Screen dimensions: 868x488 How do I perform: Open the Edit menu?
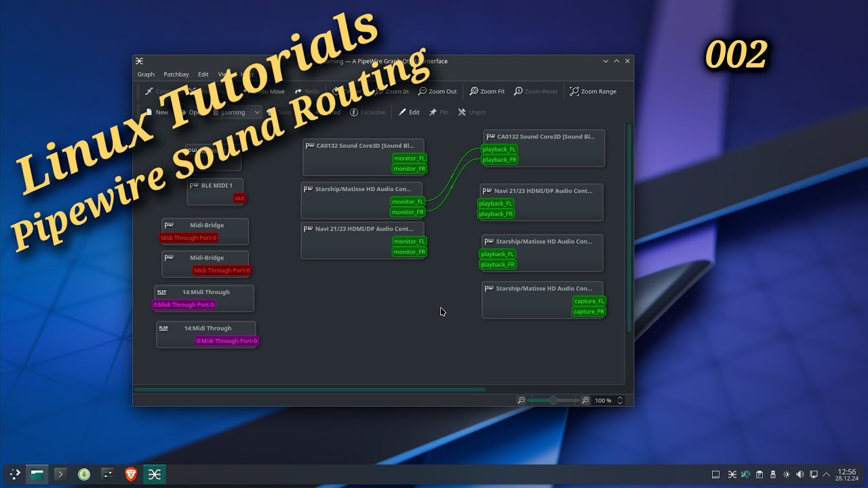click(203, 75)
